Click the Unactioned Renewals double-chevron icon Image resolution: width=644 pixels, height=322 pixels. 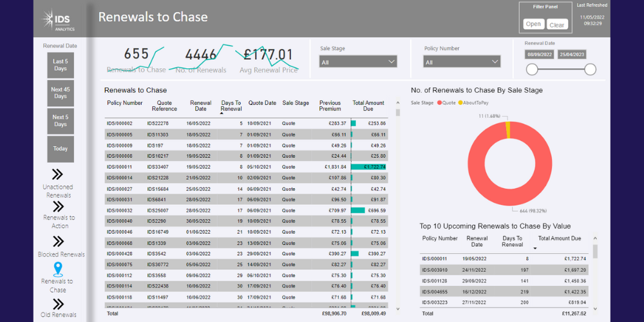click(57, 174)
